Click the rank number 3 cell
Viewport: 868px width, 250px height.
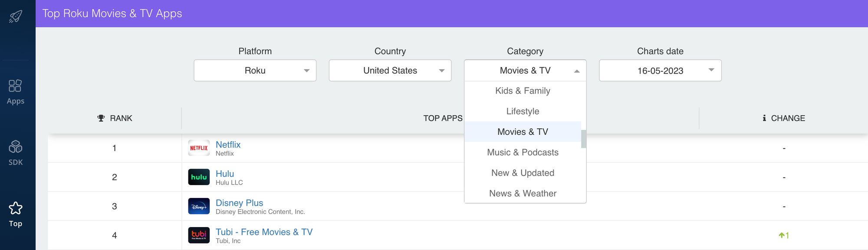coord(115,206)
